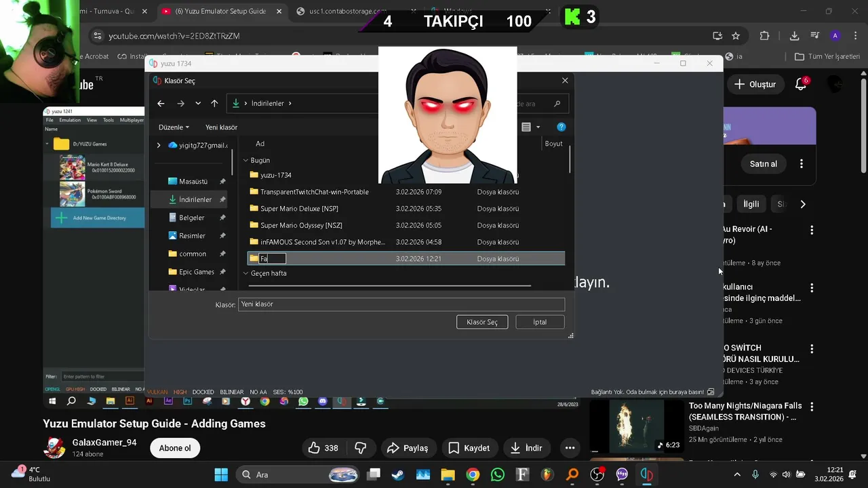The width and height of the screenshot is (868, 488).
Task: Open WhatsApp from the taskbar
Action: coord(498,474)
